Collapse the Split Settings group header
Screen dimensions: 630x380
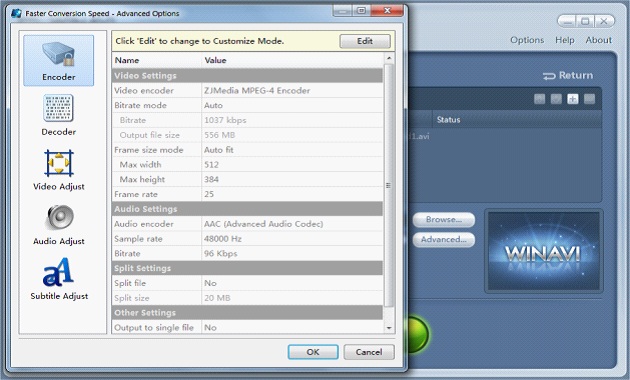click(x=247, y=268)
